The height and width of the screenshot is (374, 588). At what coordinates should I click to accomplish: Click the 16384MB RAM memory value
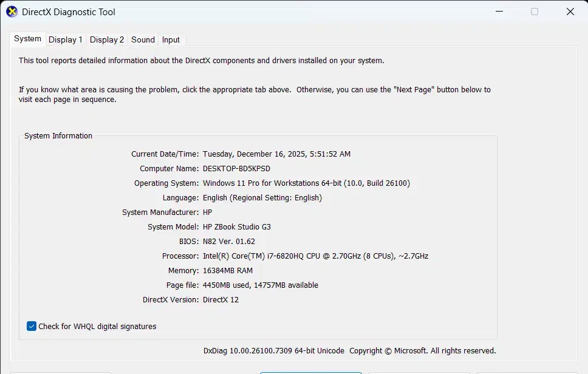coord(228,271)
